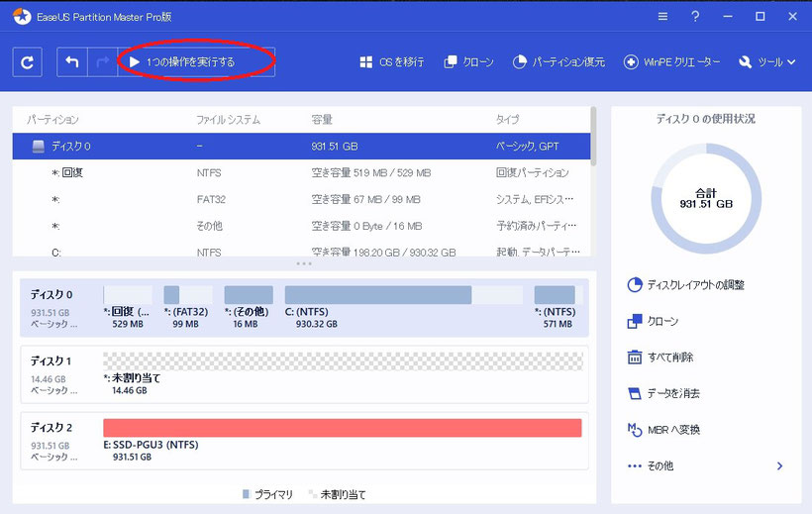This screenshot has width=812, height=514.
Task: Select E: SSD-PGU3 red partition bar
Action: 343,428
